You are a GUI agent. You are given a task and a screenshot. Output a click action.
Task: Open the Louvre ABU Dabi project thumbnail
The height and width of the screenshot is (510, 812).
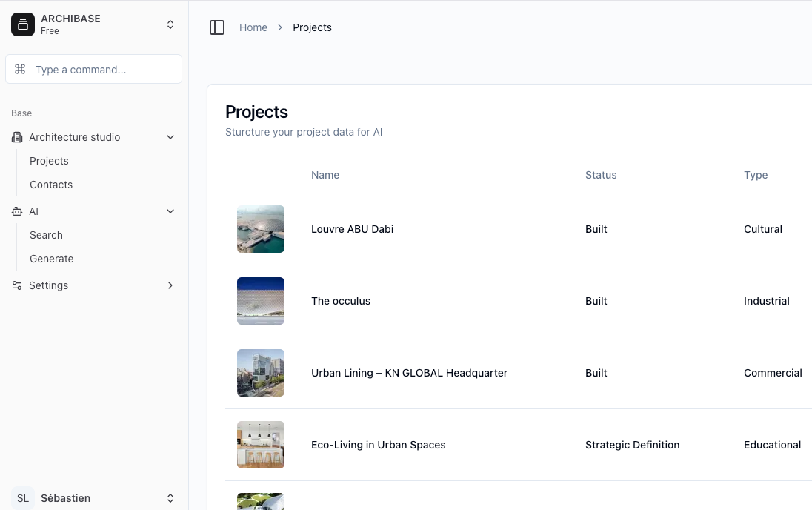coord(260,229)
